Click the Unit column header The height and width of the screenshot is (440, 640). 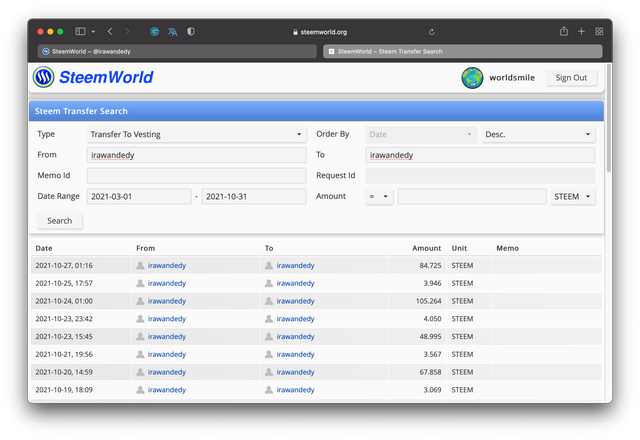(459, 248)
